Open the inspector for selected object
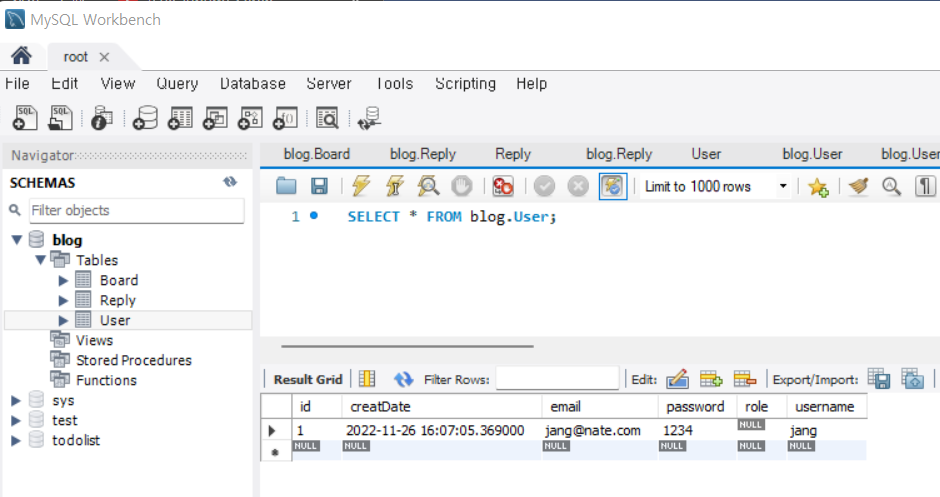940x497 pixels. coord(101,118)
